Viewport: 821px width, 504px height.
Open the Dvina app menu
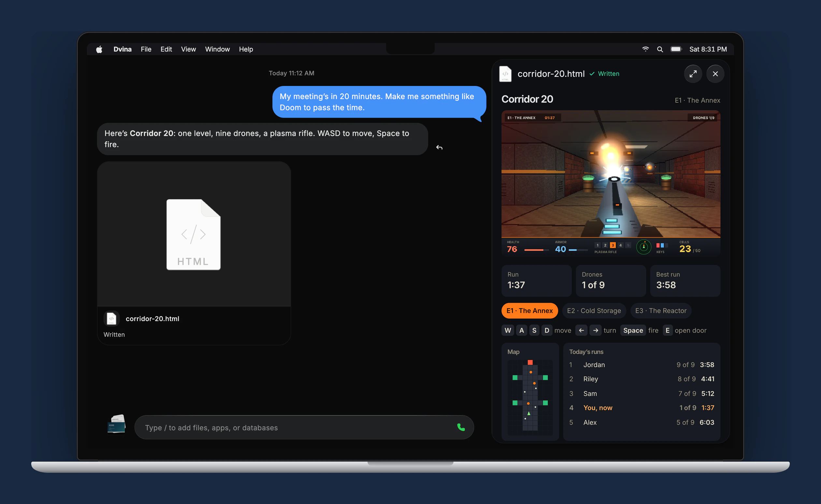click(122, 49)
